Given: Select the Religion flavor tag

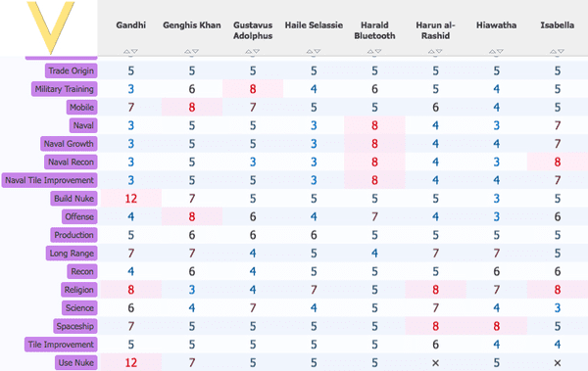Looking at the screenshot, I should click(78, 290).
